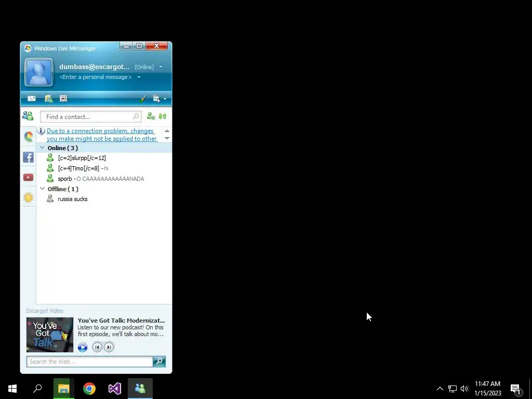Open the YouTube sidebar tab

coord(28,178)
